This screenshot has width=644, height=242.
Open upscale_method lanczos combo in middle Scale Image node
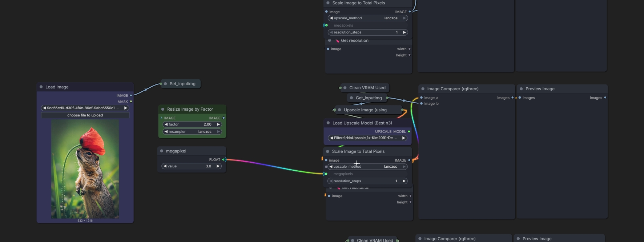[367, 167]
